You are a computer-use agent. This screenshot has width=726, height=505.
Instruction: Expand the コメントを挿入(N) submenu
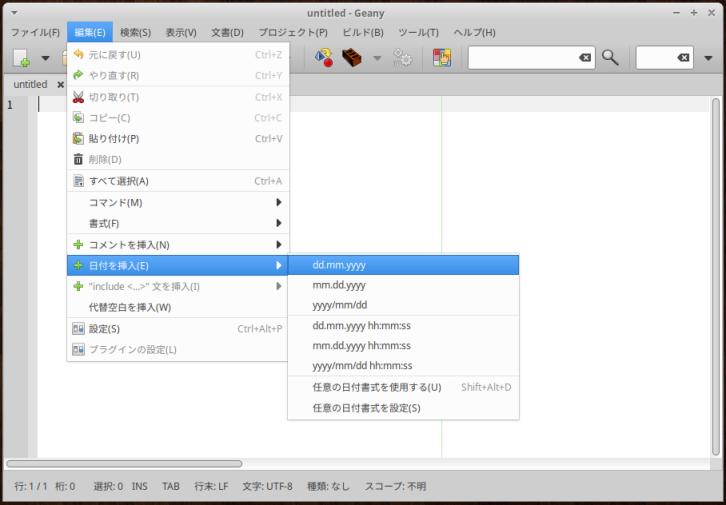178,245
